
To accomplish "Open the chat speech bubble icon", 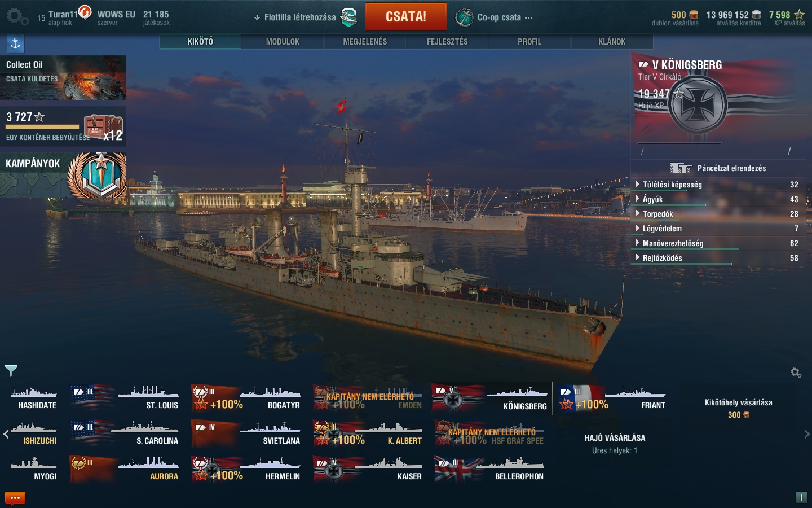I will (x=15, y=498).
